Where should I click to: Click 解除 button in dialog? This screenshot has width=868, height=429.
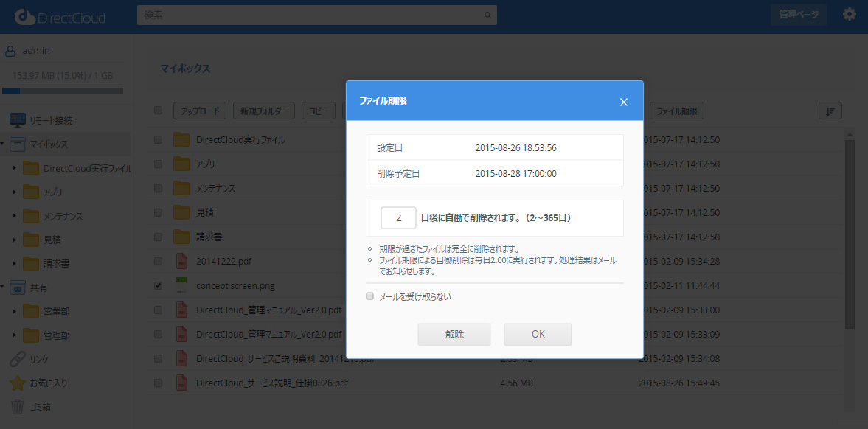pyautogui.click(x=454, y=335)
